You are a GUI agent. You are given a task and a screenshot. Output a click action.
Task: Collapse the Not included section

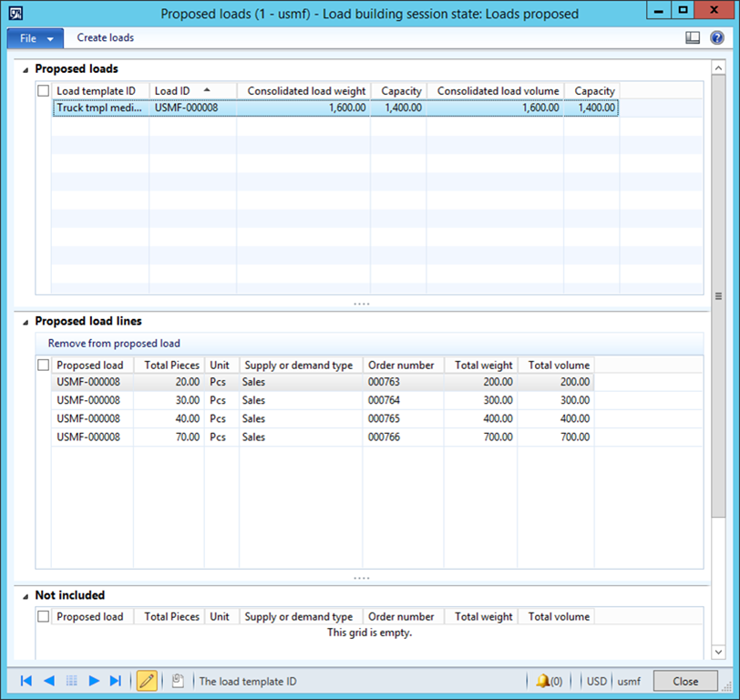(x=24, y=596)
